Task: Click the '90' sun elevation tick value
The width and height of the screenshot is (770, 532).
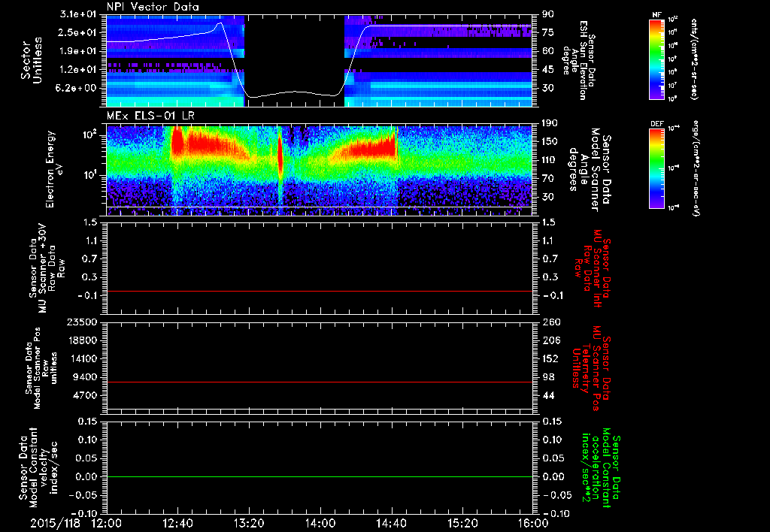Action: (x=547, y=14)
